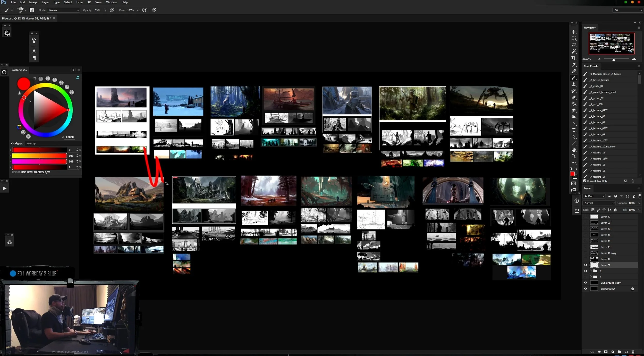Expand layer group 1
Image resolution: width=644 pixels, height=356 pixels.
click(x=591, y=277)
